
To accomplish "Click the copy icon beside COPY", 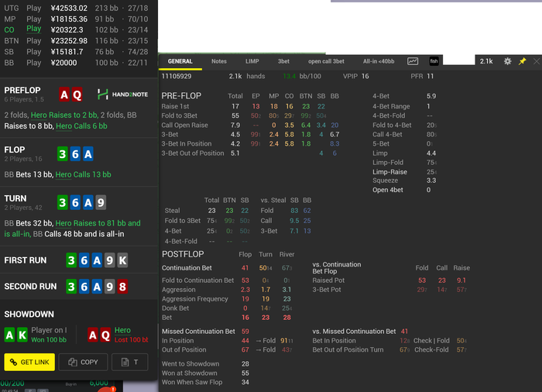I will pos(73,362).
